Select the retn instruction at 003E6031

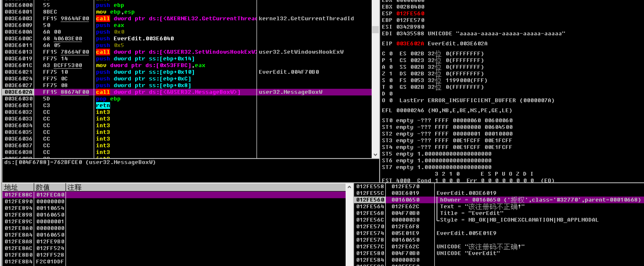tap(187, 105)
